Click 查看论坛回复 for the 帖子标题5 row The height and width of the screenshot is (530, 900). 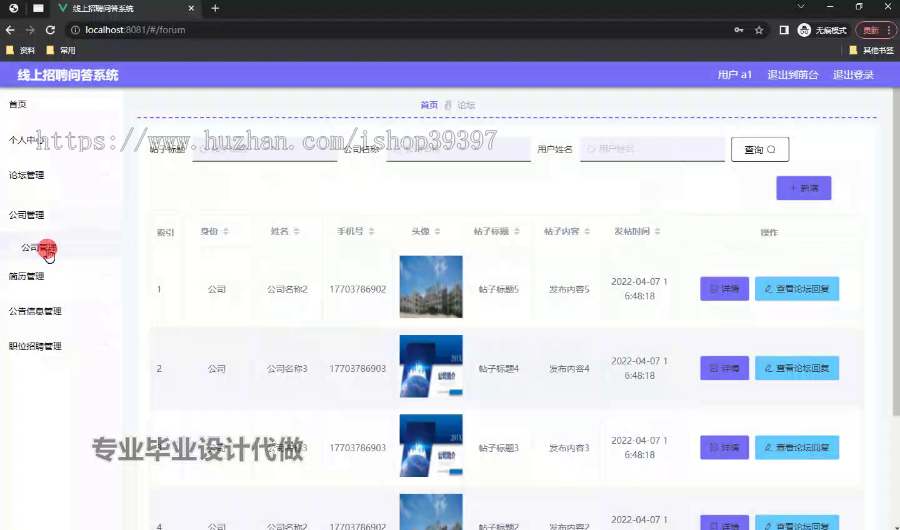click(797, 289)
